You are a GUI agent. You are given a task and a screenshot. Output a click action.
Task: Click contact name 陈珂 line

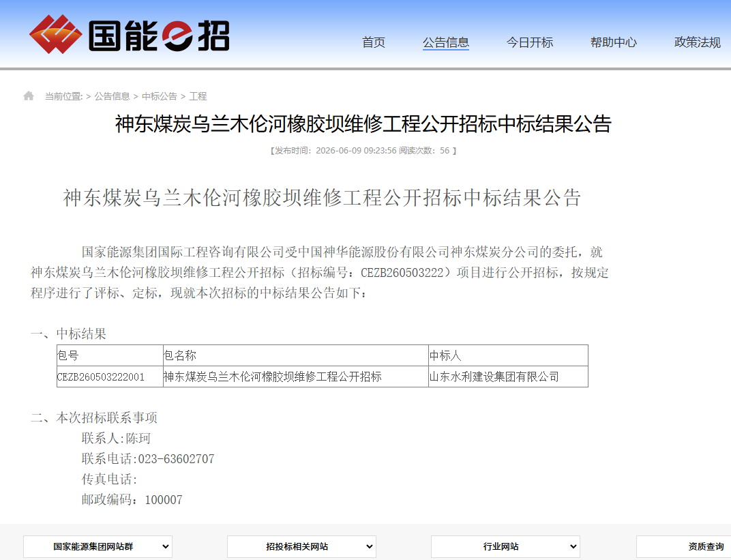tap(116, 439)
